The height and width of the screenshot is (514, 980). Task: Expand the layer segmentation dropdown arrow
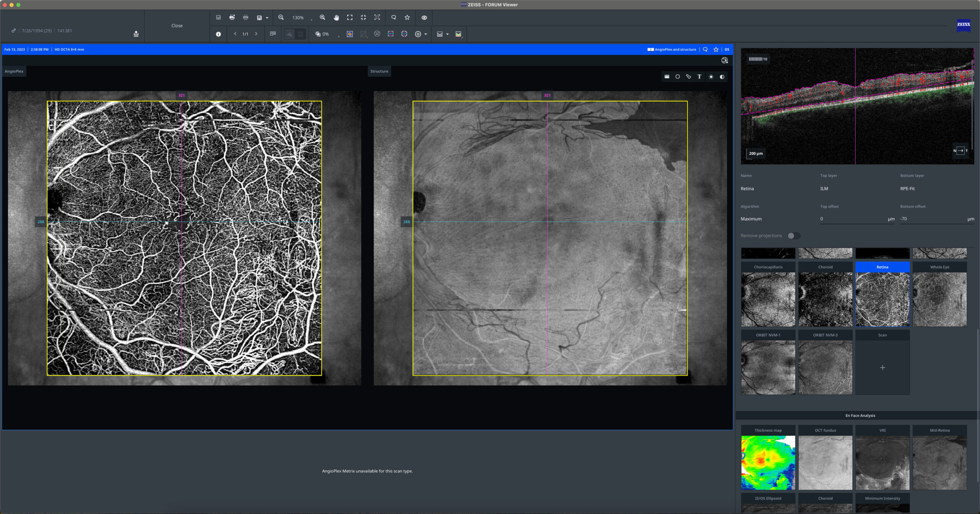point(447,34)
